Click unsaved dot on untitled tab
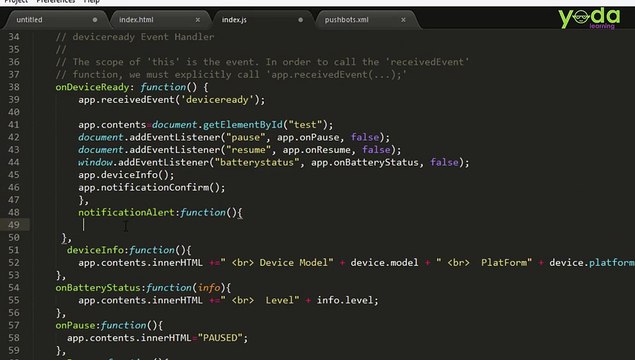Viewport: 635px width, 360px height. 95,20
